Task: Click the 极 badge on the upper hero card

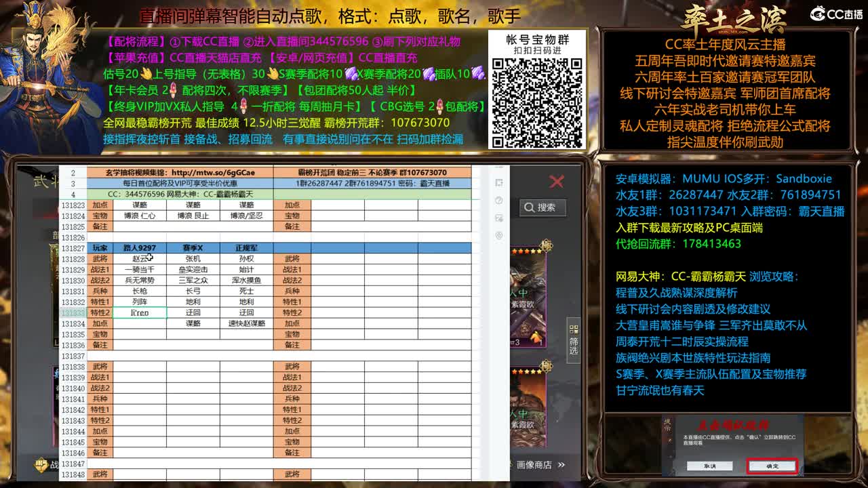Action: (546, 245)
